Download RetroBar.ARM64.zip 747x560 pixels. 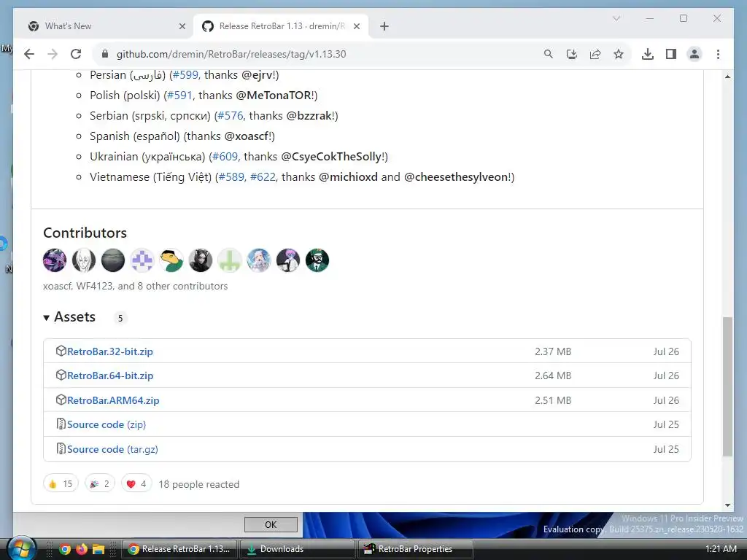(113, 400)
